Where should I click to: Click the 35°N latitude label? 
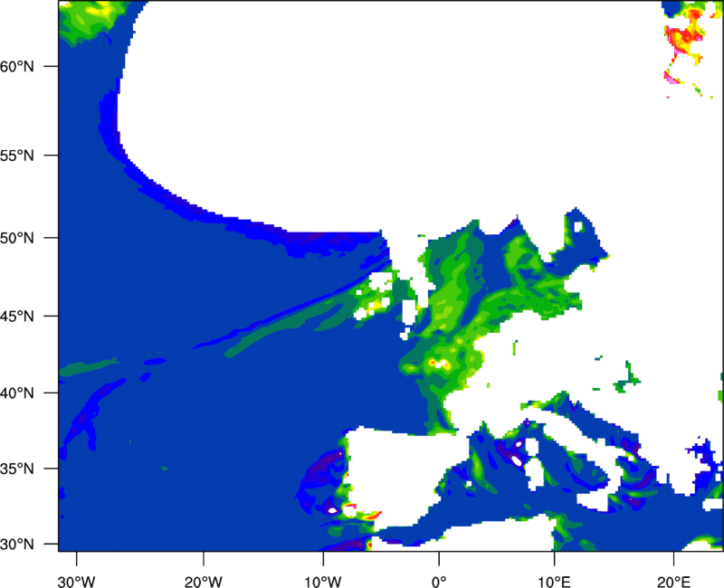[17, 469]
